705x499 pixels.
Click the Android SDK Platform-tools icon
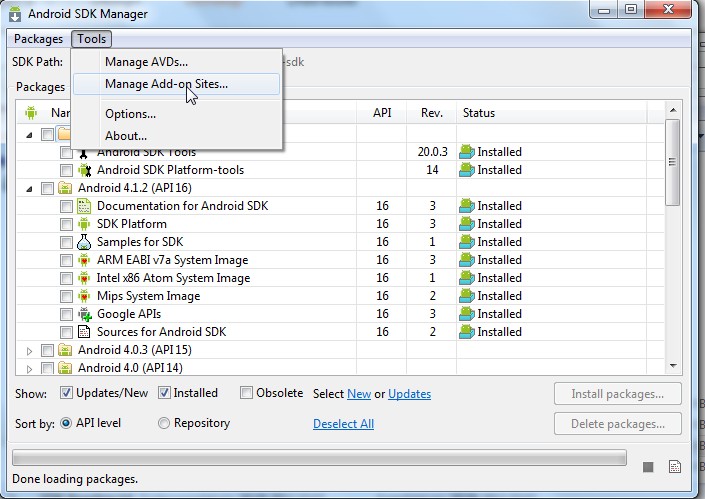pos(84,170)
